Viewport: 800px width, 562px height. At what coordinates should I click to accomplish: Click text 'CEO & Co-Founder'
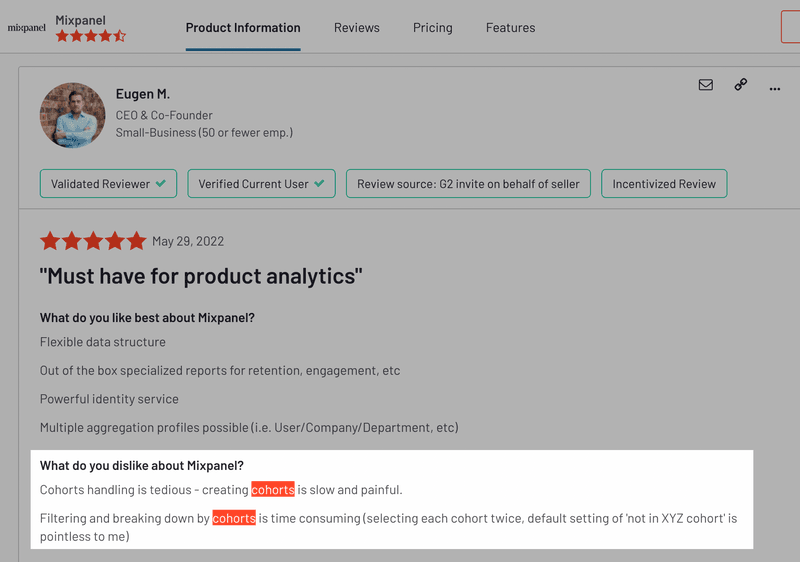click(164, 115)
